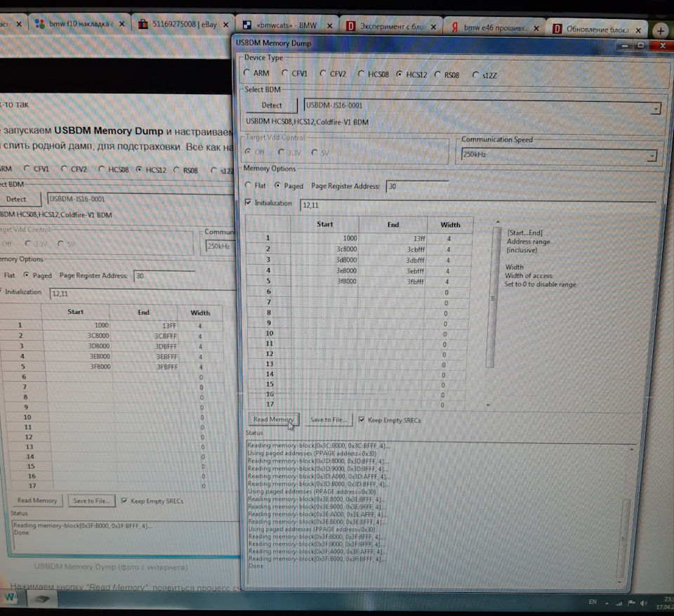Toggle the Initialization checkbox
Image resolution: width=674 pixels, height=616 pixels.
(x=248, y=202)
